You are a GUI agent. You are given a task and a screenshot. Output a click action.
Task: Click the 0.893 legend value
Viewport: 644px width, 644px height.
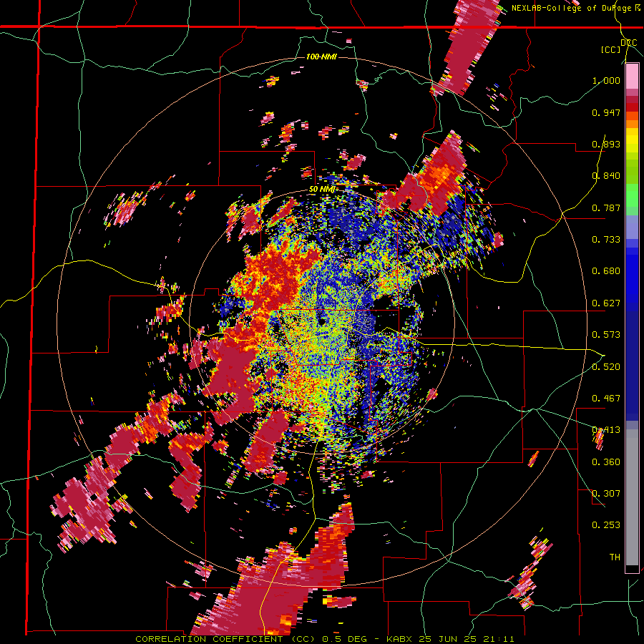606,144
